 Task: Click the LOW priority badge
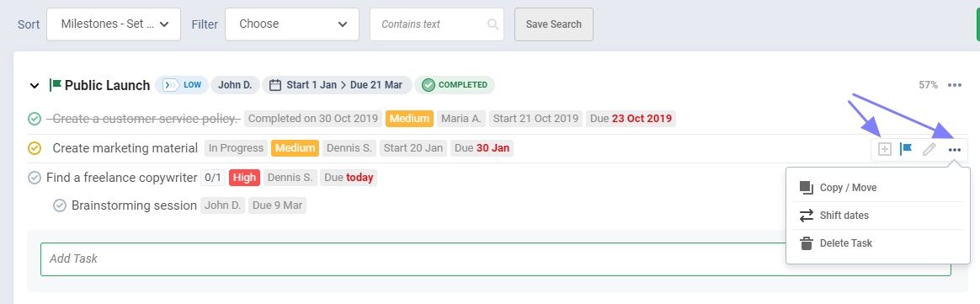(181, 85)
